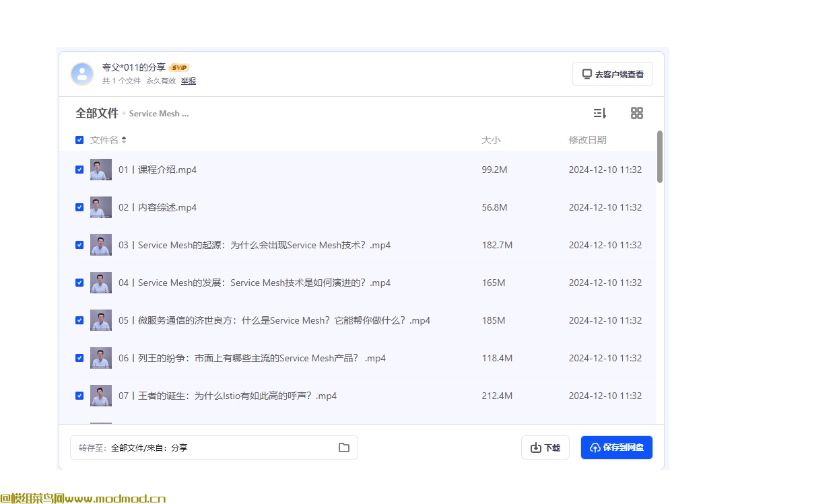The image size is (839, 504).
Task: Click file name 06丨列王的纷争
Action: [252, 358]
